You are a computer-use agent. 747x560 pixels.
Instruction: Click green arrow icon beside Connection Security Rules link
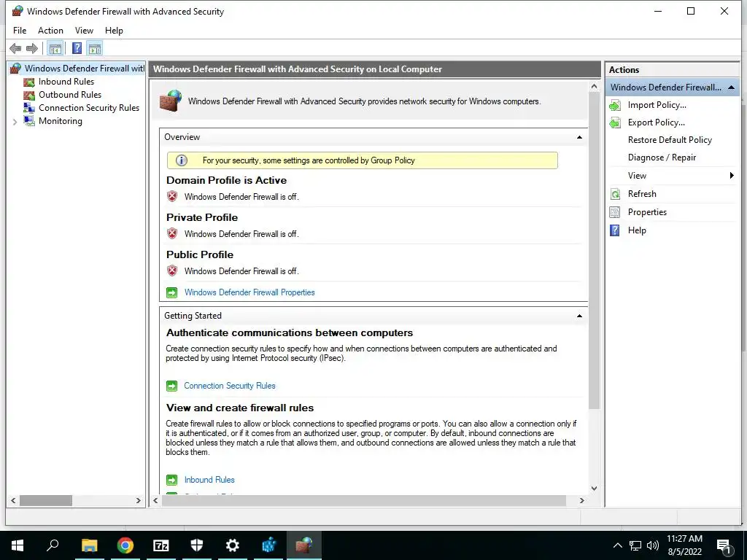(x=171, y=386)
